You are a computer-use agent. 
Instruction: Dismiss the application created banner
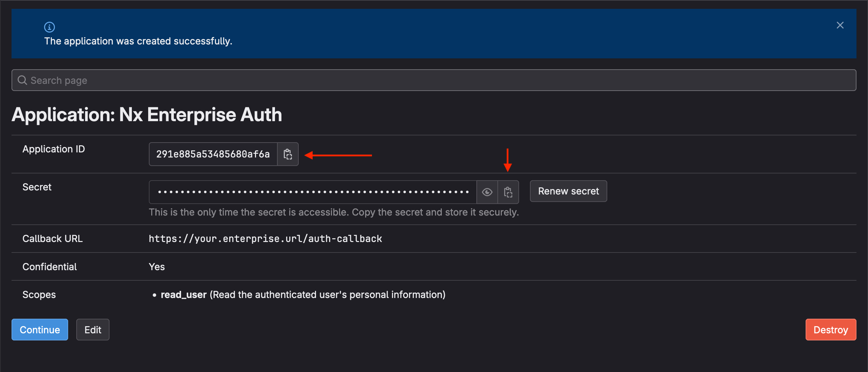click(x=840, y=25)
